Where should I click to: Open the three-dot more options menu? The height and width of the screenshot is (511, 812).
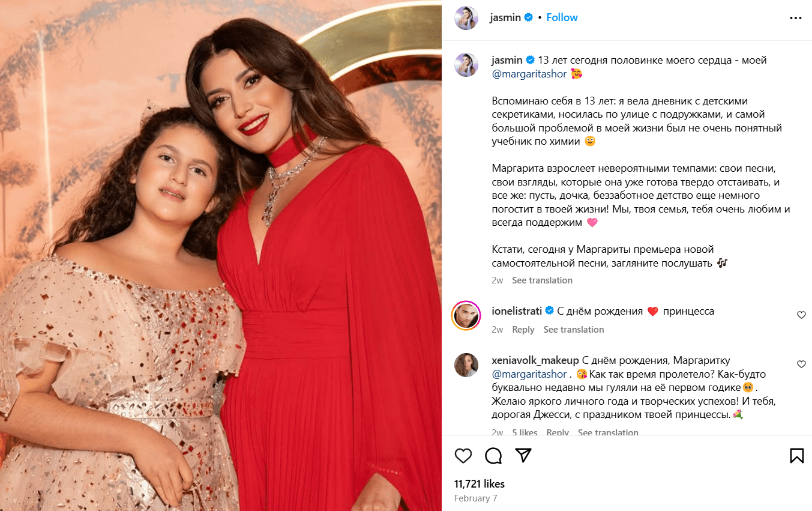[796, 18]
